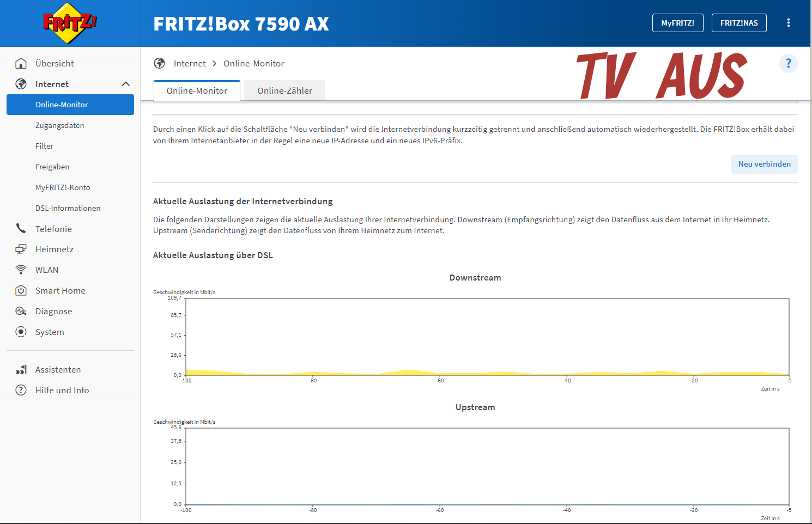Click the Upstream graph area
The image size is (812, 524).
pyautogui.click(x=487, y=466)
